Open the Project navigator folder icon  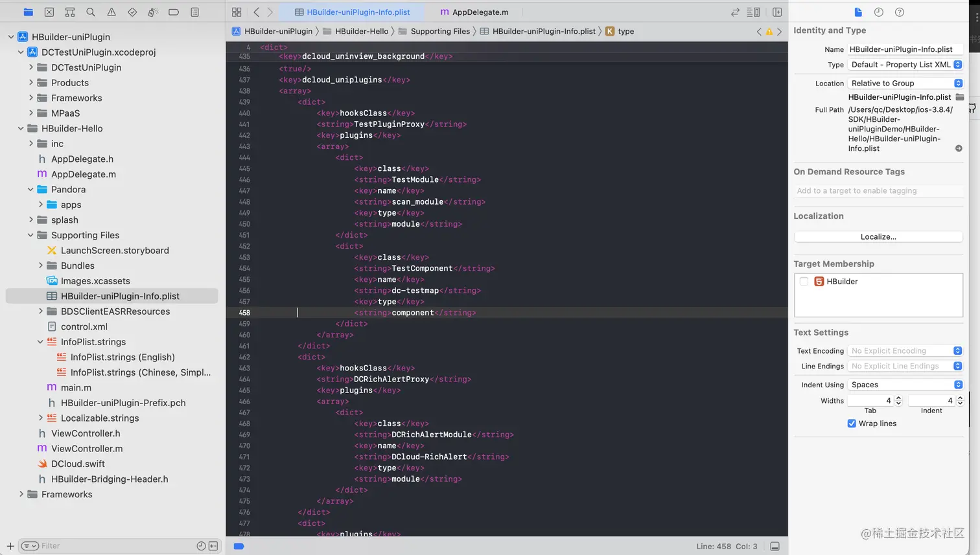point(28,12)
